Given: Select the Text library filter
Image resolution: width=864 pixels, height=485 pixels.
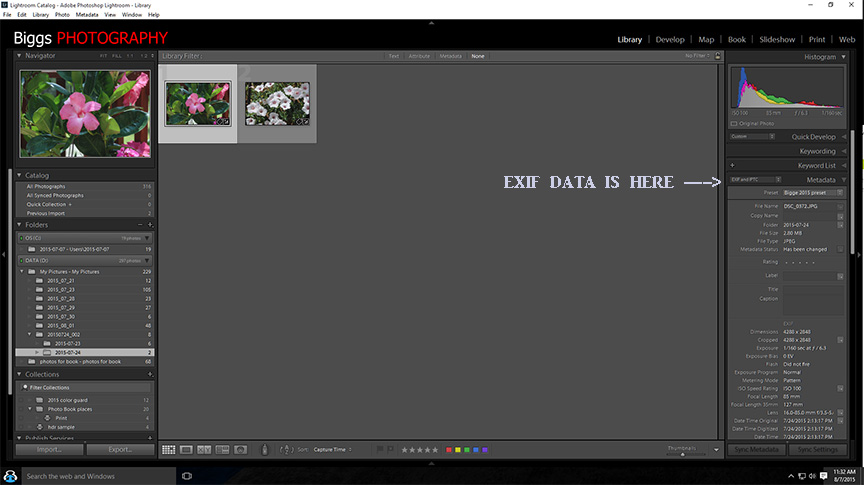Looking at the screenshot, I should 393,56.
